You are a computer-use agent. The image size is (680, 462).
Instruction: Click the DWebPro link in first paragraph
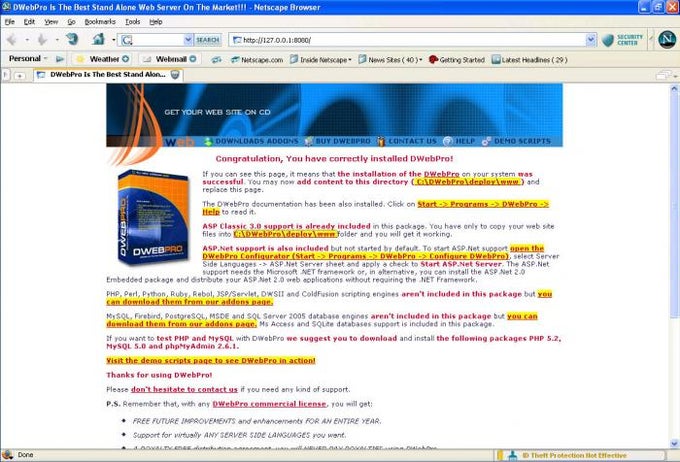coord(441,174)
